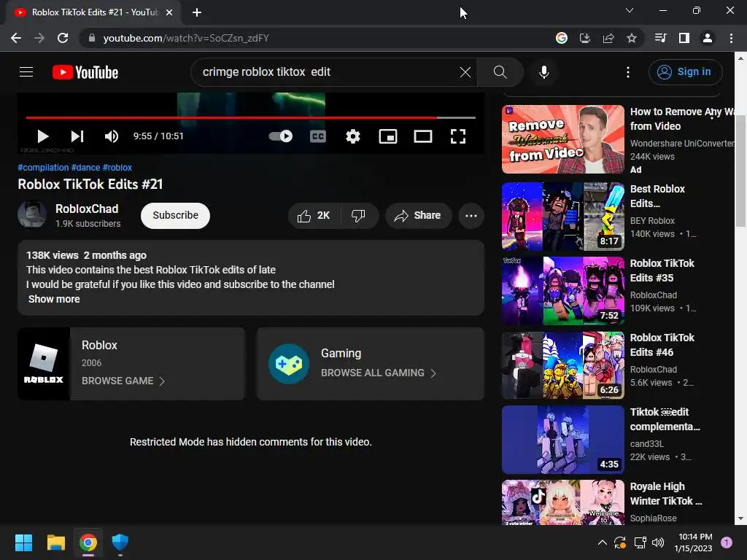The height and width of the screenshot is (560, 747).
Task: Enable theater mode
Action: click(x=423, y=136)
